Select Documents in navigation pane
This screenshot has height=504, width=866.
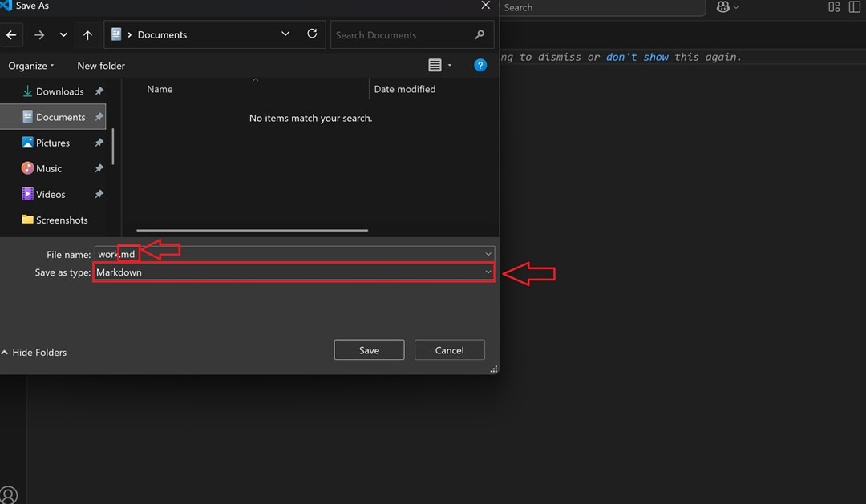point(54,117)
